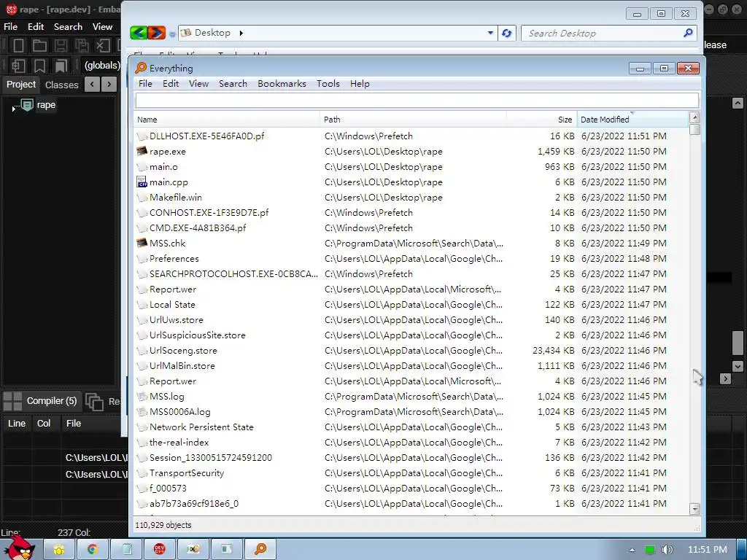Viewport: 747px width, 560px height.
Task: Click the filled bookmark icon in Dev-C++ toolbar
Action: click(61, 65)
